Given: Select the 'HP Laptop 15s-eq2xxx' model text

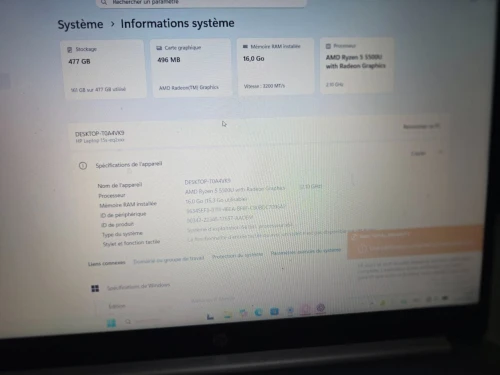Looking at the screenshot, I should (100, 140).
